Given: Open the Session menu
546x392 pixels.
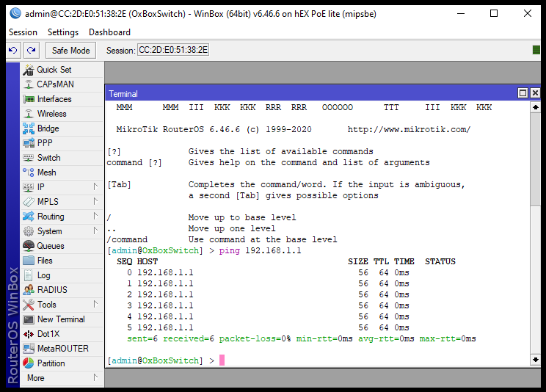Looking at the screenshot, I should click(23, 32).
